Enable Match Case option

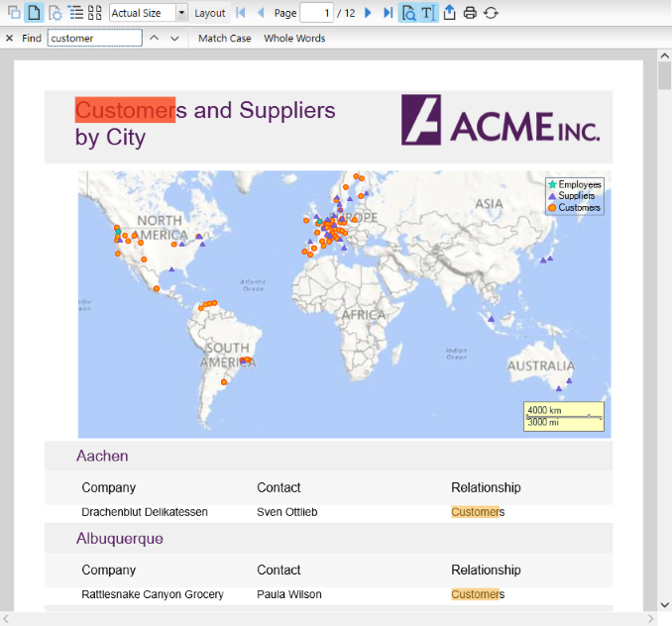(224, 39)
